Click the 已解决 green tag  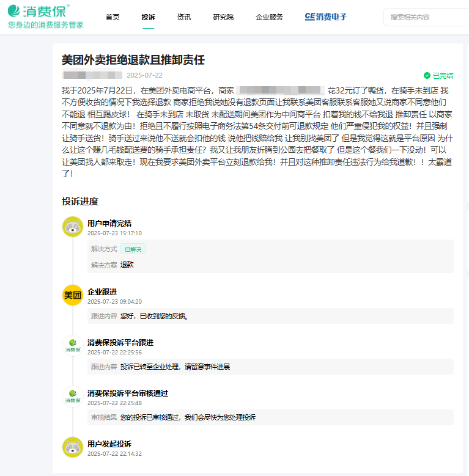[133, 249]
